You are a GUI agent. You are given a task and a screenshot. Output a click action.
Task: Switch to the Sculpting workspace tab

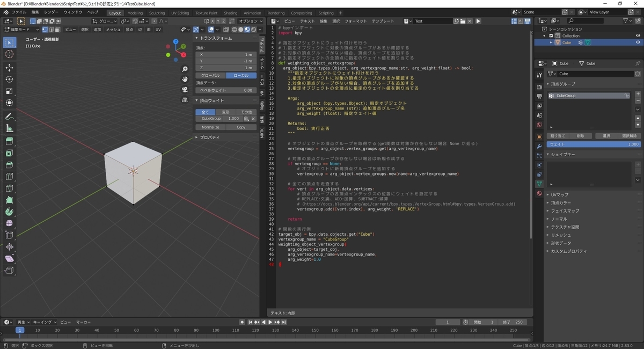157,13
